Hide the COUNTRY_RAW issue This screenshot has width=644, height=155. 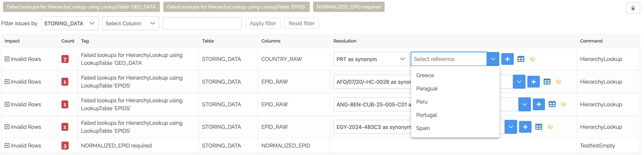tap(532, 59)
